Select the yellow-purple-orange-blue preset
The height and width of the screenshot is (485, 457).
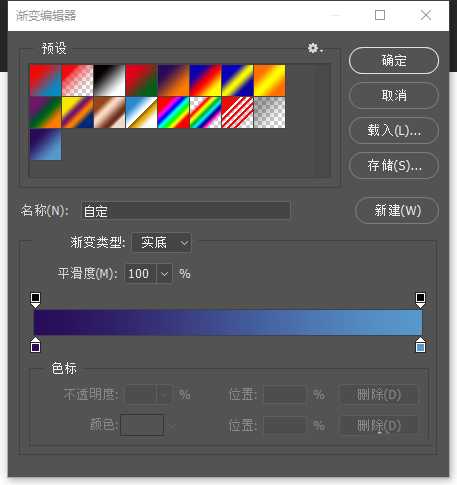(78, 112)
